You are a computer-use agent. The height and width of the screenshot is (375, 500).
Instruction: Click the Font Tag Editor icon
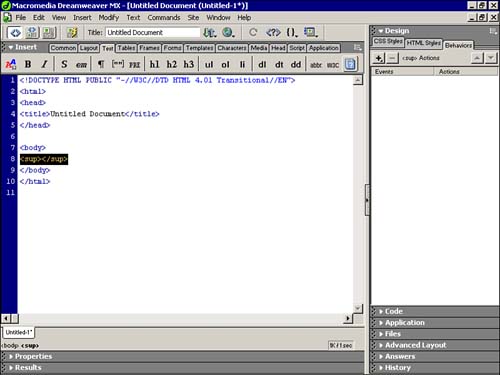(11, 64)
